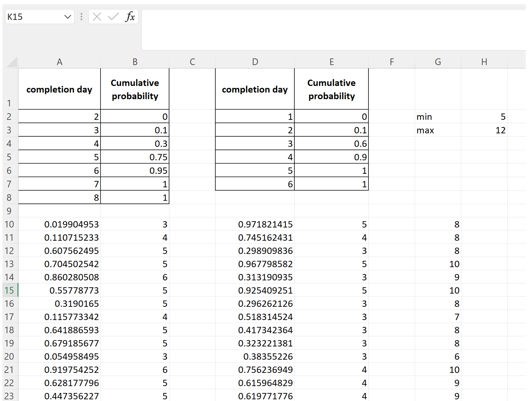This screenshot has height=401, width=532.
Task: Click the Insert Function fx icon
Action: point(130,16)
